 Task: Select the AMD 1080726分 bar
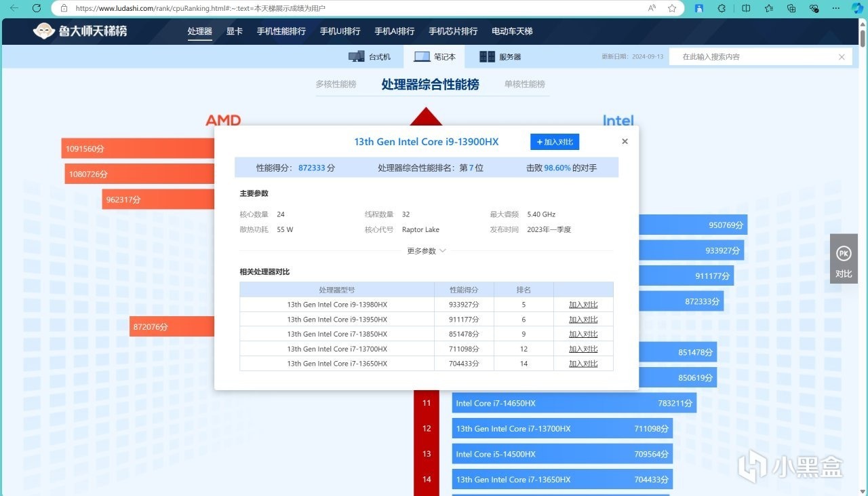pos(140,174)
